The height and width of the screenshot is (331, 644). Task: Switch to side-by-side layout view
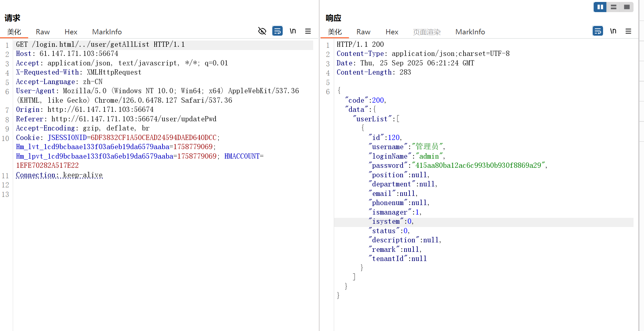click(x=600, y=7)
